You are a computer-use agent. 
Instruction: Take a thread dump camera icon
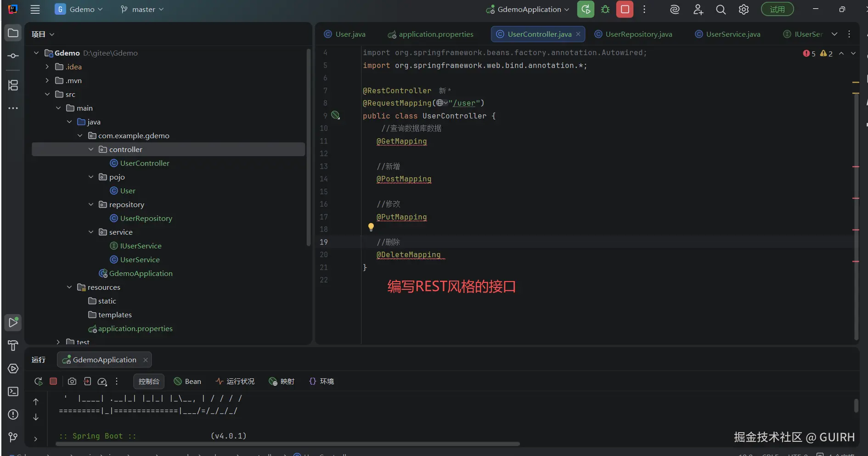click(72, 381)
